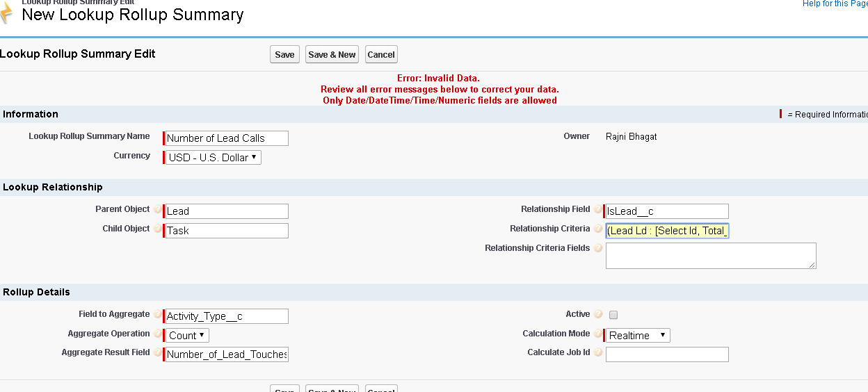Click the help icon beside Active label
The height and width of the screenshot is (392, 868).
pos(598,314)
